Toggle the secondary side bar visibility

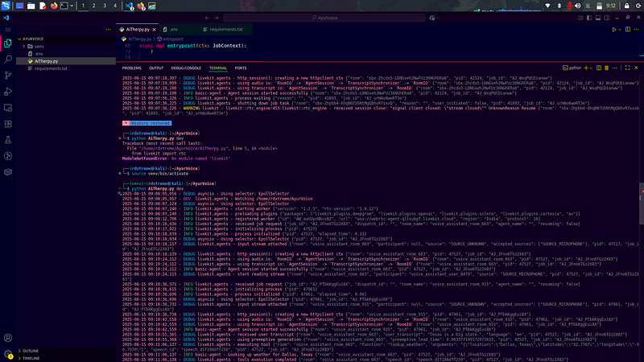[607, 18]
